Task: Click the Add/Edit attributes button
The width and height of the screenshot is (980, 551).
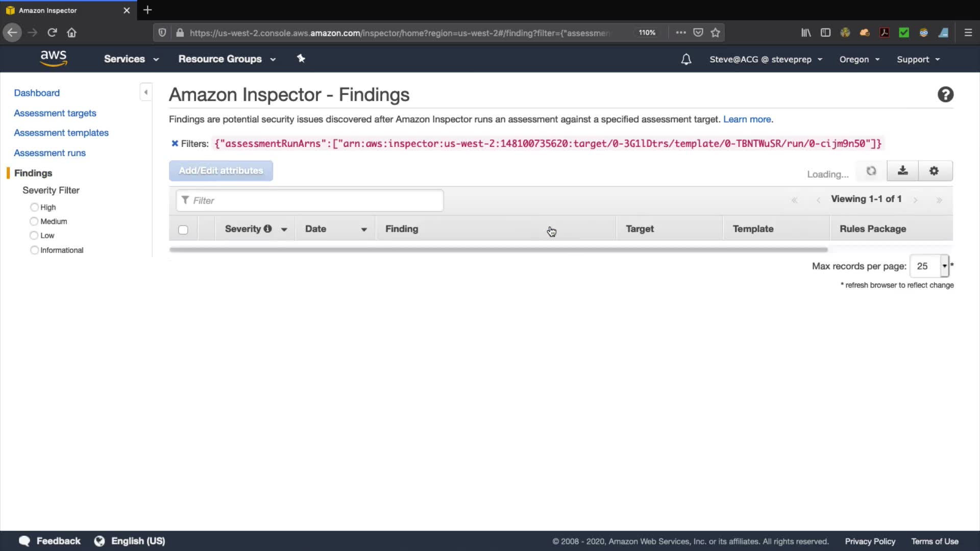Action: click(x=221, y=171)
